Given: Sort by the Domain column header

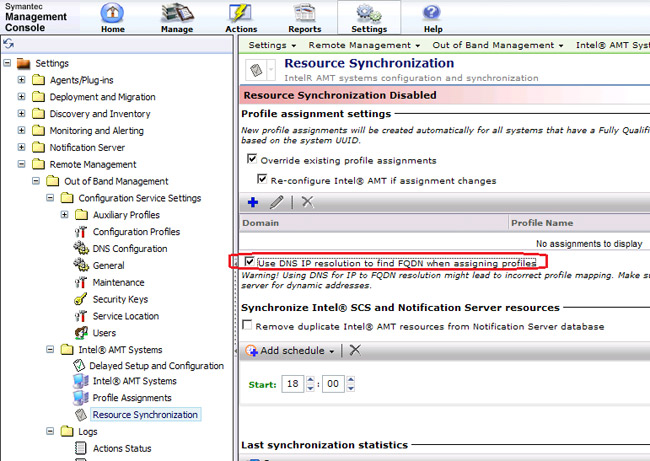Looking at the screenshot, I should coord(374,223).
